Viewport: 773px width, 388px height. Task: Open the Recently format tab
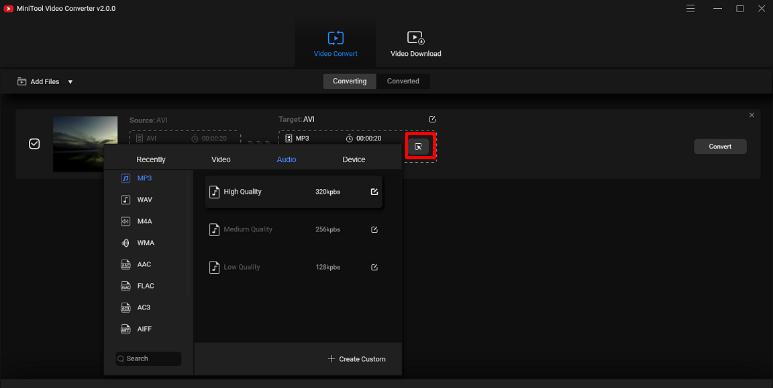pos(151,160)
